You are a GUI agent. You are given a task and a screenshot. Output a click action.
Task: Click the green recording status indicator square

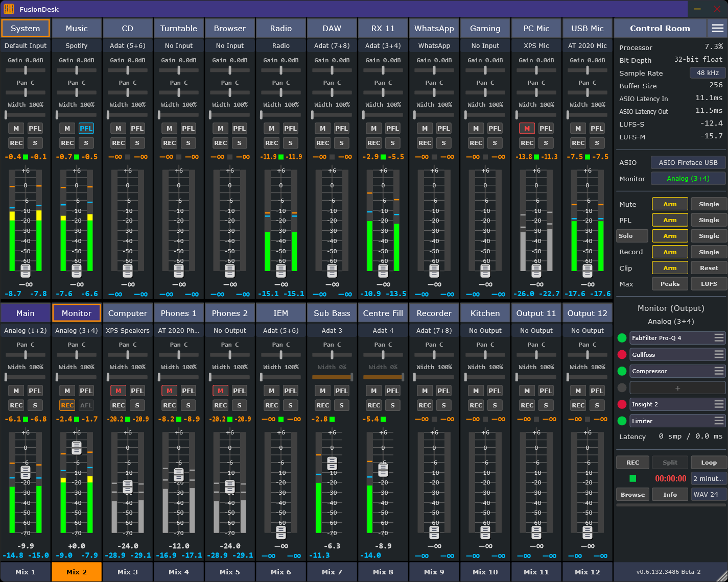632,478
